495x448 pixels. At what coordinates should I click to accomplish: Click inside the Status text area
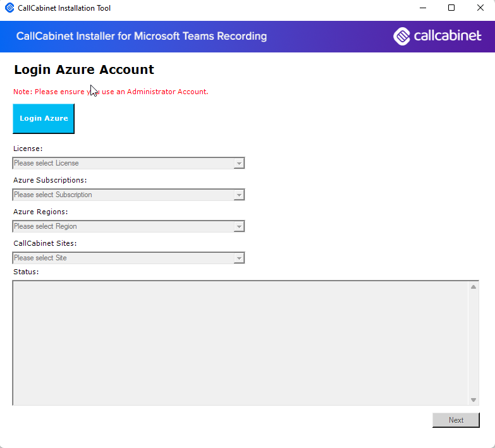(241, 343)
